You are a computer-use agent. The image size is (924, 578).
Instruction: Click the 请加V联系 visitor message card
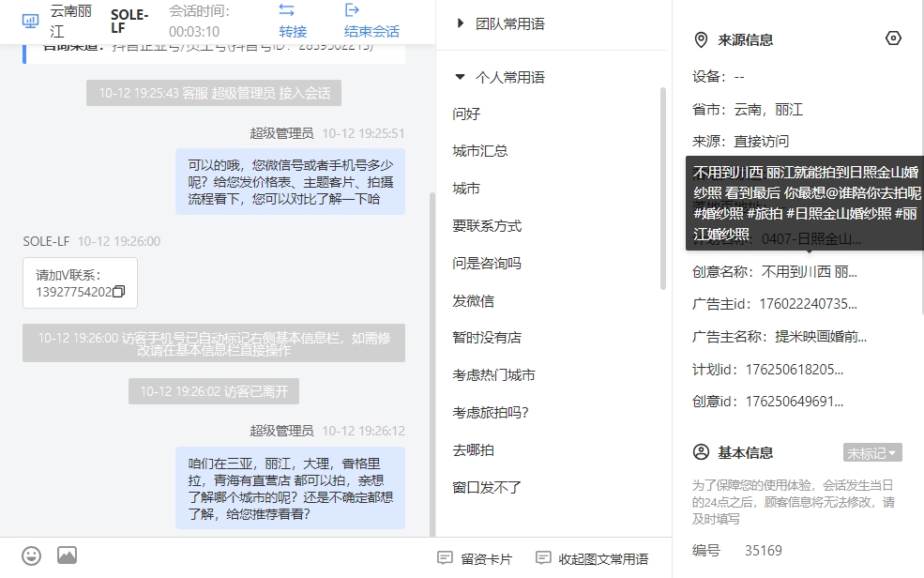click(x=80, y=282)
